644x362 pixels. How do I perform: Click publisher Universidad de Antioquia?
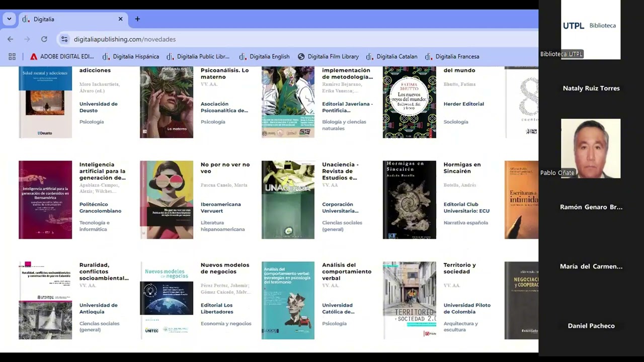click(98, 308)
